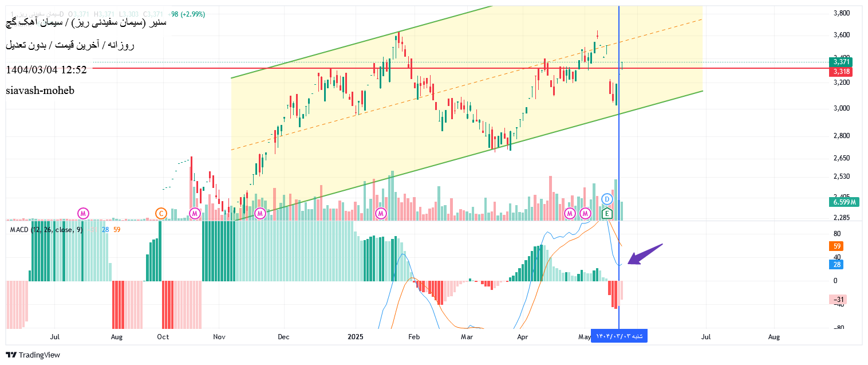The image size is (868, 365).
Task: Click the green 3,371 current price label
Action: point(841,62)
